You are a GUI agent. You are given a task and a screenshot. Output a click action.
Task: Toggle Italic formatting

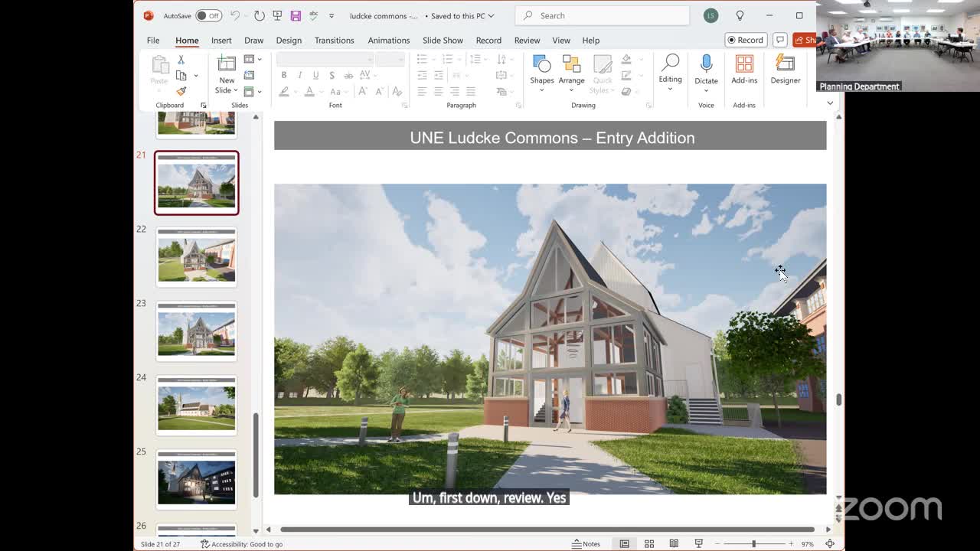pos(299,75)
